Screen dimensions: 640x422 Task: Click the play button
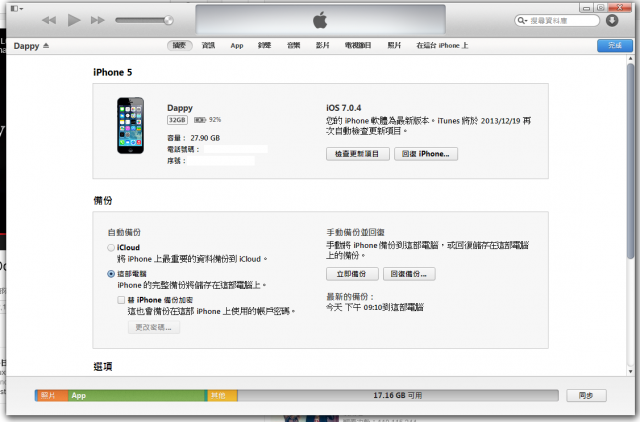[73, 20]
